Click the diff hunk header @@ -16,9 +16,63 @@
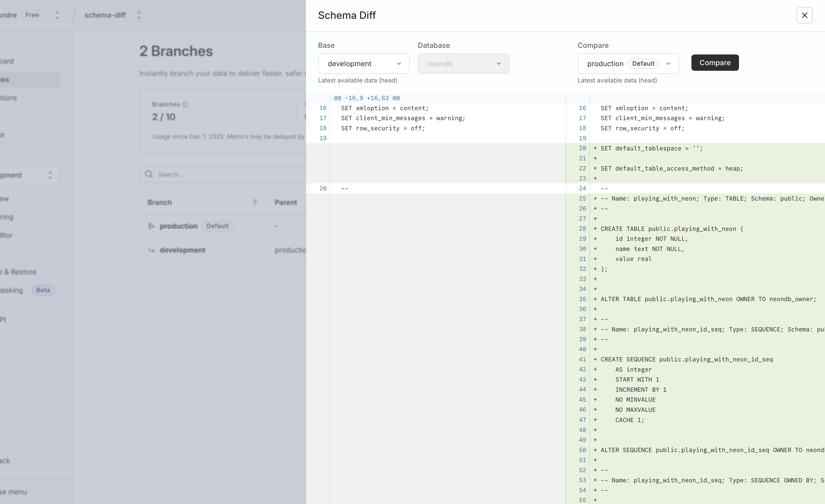This screenshot has height=504, width=825. (x=367, y=98)
